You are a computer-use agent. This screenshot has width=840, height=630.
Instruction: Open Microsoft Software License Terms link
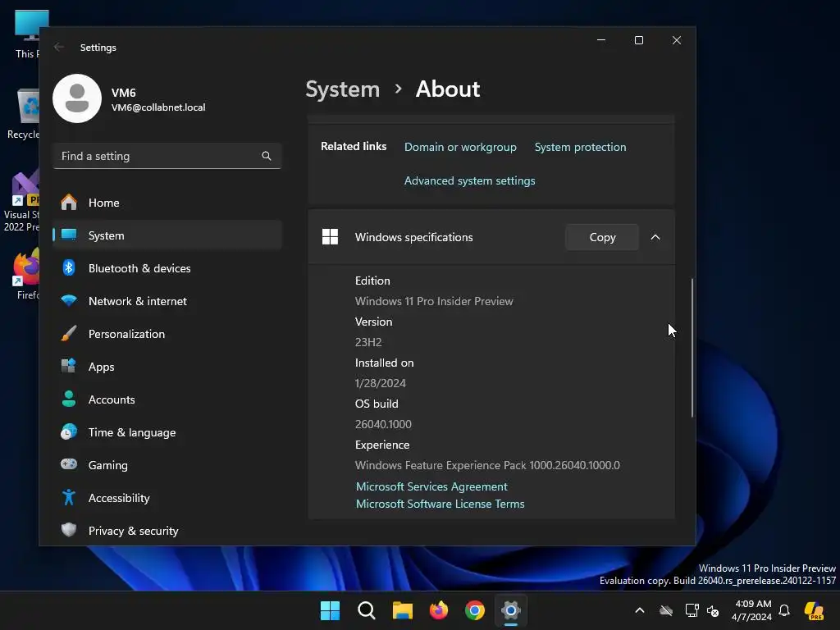(x=440, y=504)
